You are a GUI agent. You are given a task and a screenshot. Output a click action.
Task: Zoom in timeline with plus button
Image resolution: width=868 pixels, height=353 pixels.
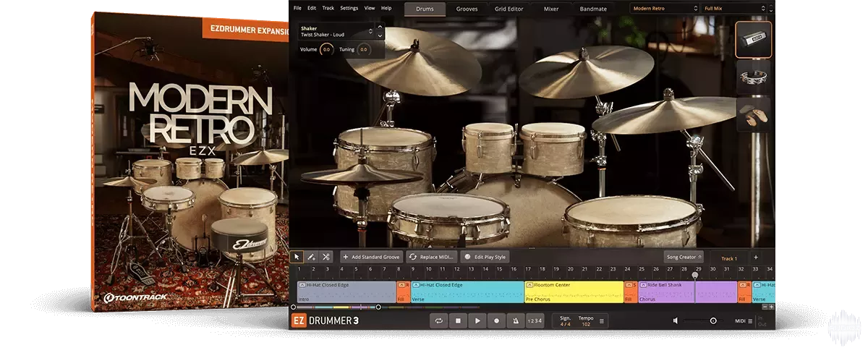coord(771,307)
